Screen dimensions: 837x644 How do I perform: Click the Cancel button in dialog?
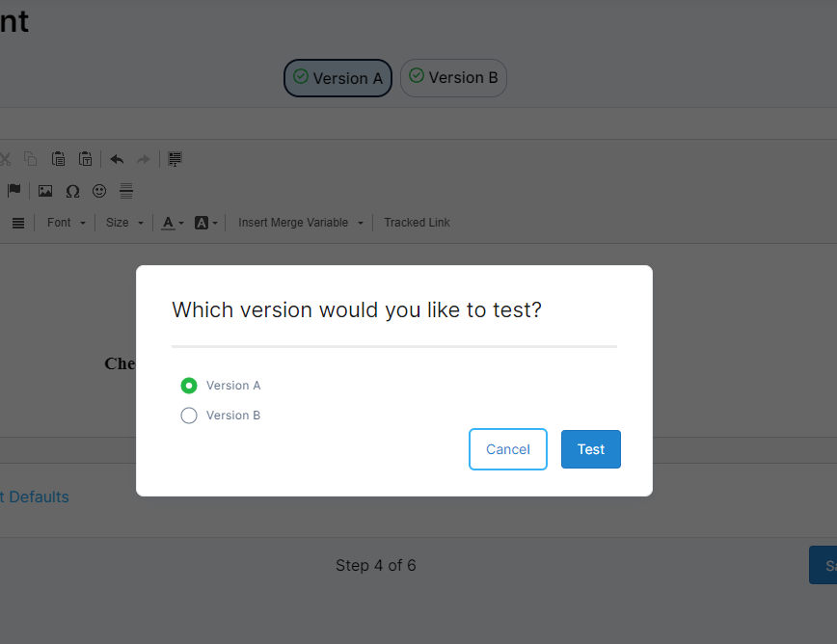click(507, 449)
